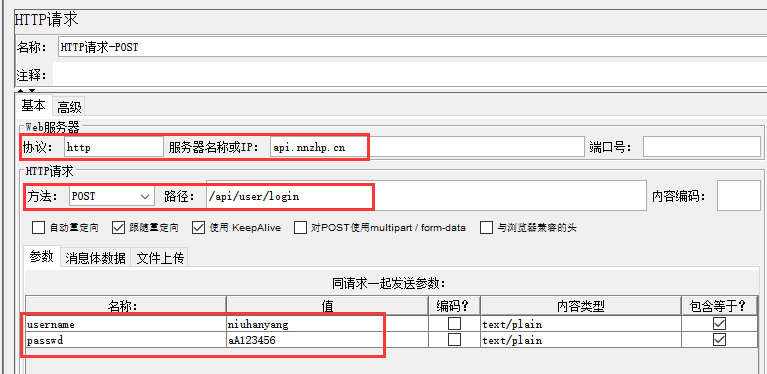Screen dimensions: 767x374
Task: Enable the 自动重定向 checkbox
Action: click(x=38, y=228)
